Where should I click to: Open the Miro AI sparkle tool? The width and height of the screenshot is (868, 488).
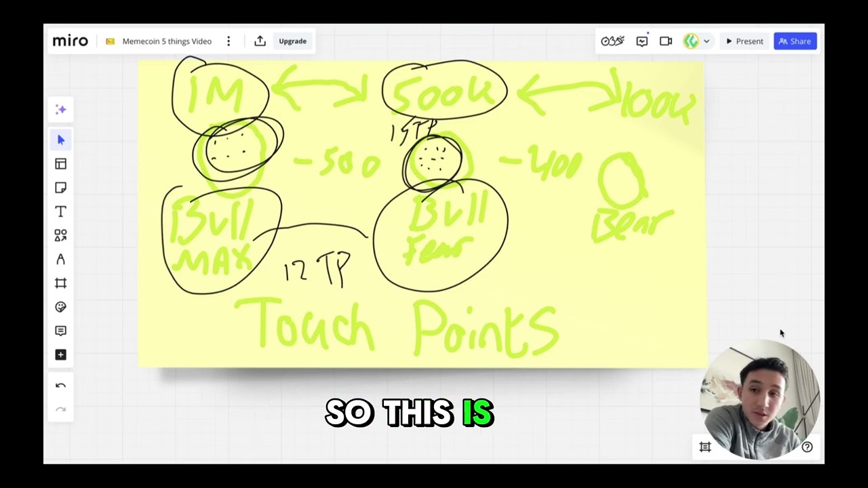click(x=60, y=110)
